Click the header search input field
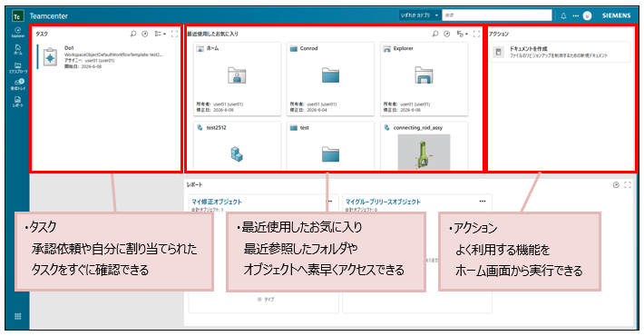 pyautogui.click(x=497, y=15)
